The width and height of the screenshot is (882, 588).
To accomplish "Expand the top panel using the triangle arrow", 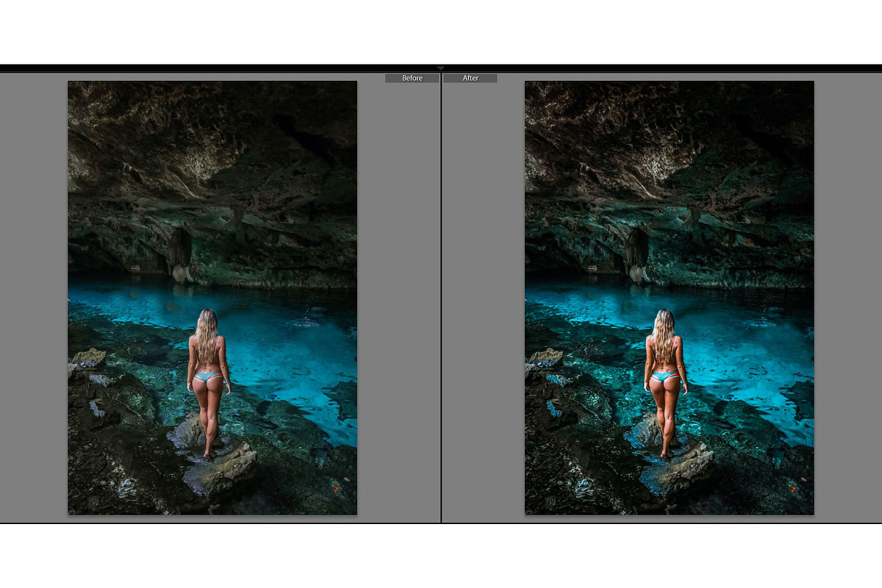I will 441,68.
